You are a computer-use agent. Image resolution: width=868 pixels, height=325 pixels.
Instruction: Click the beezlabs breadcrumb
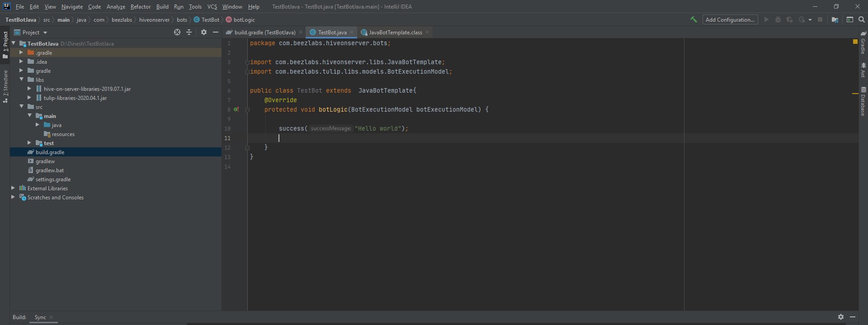(x=122, y=19)
